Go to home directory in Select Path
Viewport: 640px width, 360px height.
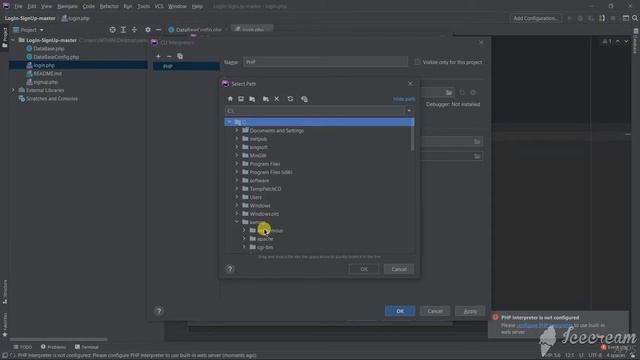pos(230,99)
